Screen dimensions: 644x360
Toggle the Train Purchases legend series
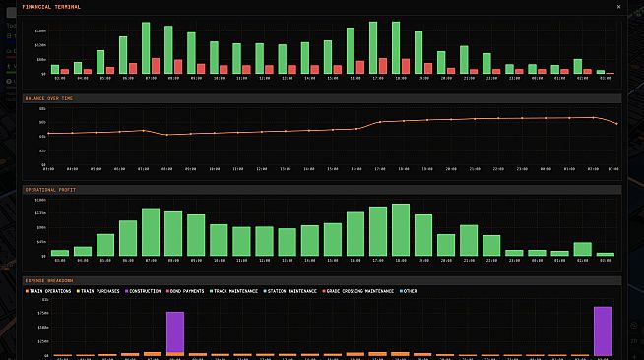pos(97,291)
